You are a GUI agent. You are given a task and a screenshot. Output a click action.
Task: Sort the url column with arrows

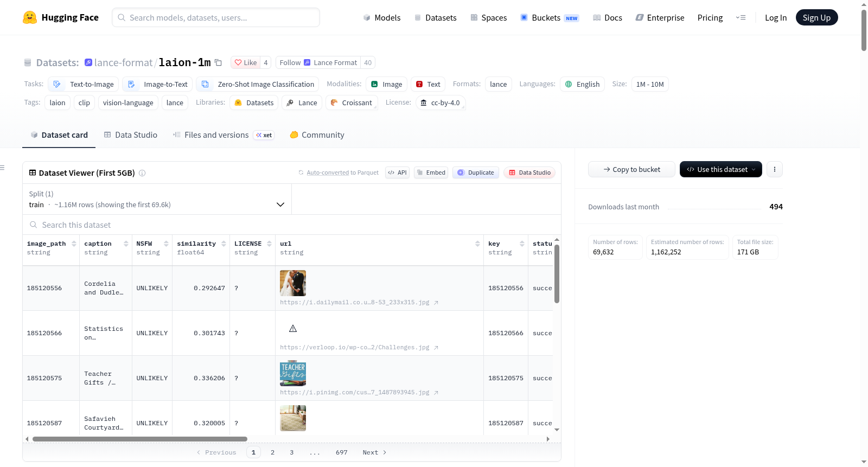[x=477, y=244]
